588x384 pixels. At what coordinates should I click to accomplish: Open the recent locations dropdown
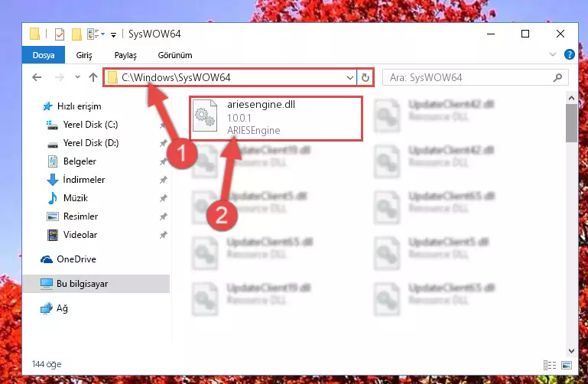(77, 76)
